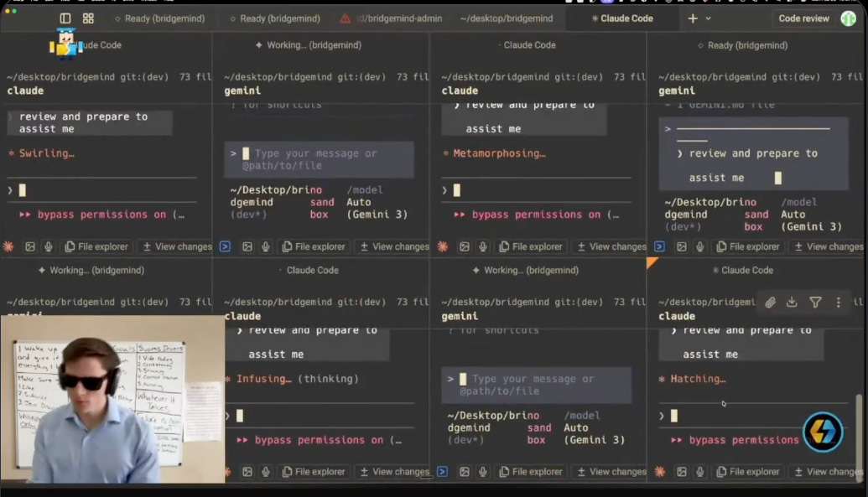Select Ready (bridgemind) tab left of bridgemind-admin
Image resolution: width=868 pixels, height=497 pixels.
(x=274, y=18)
